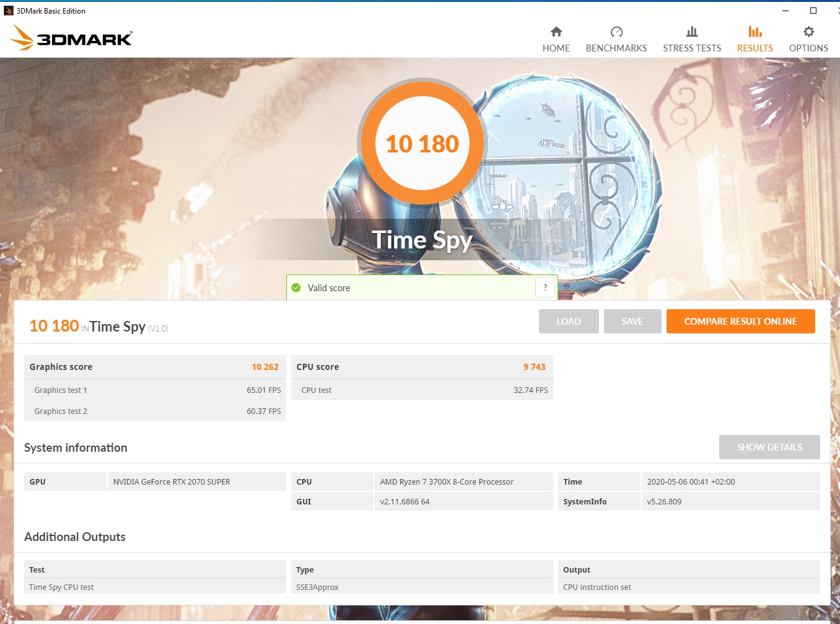
Task: Click SystemInfo version v5.26.809
Action: point(664,502)
